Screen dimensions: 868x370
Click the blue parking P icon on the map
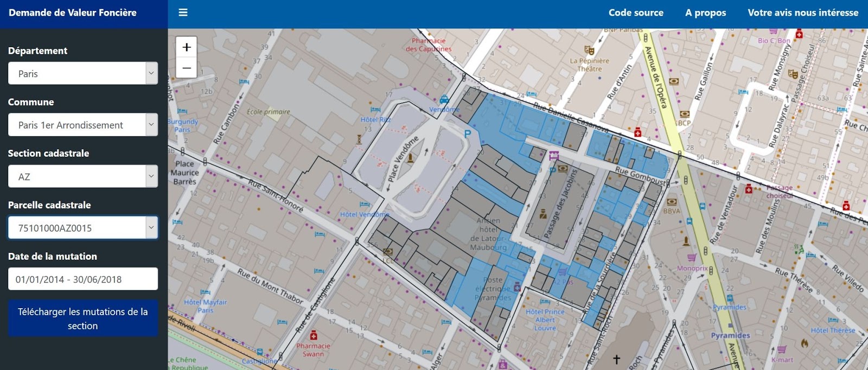pyautogui.click(x=468, y=133)
